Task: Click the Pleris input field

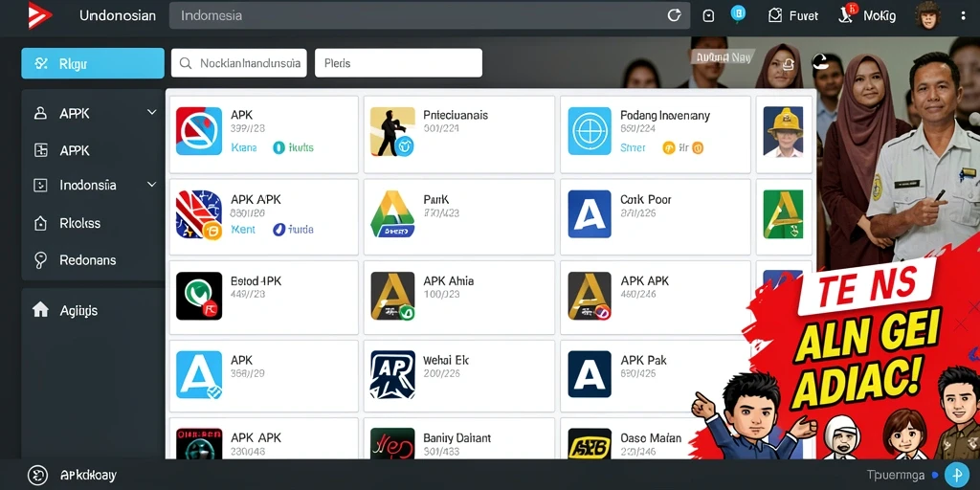Action: tap(398, 63)
